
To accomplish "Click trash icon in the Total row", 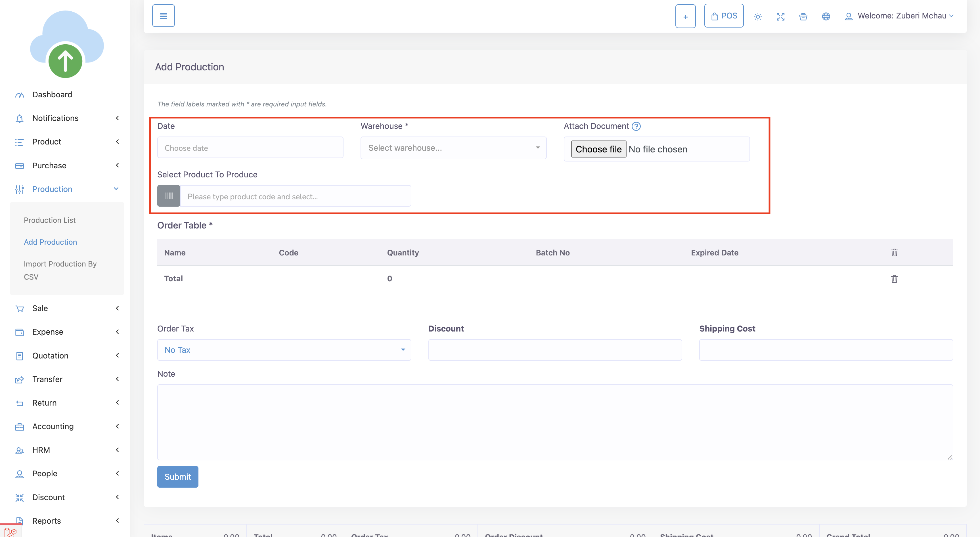I will tap(894, 279).
